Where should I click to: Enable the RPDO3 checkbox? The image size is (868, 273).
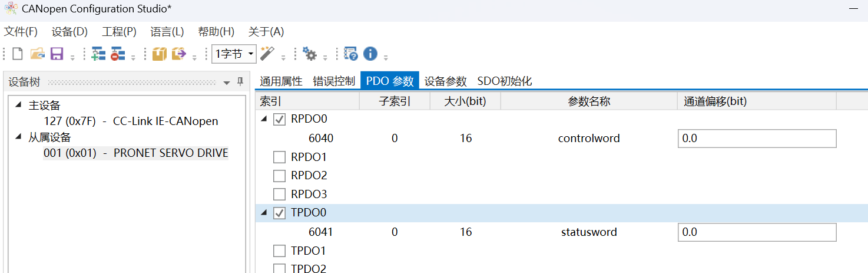point(280,194)
